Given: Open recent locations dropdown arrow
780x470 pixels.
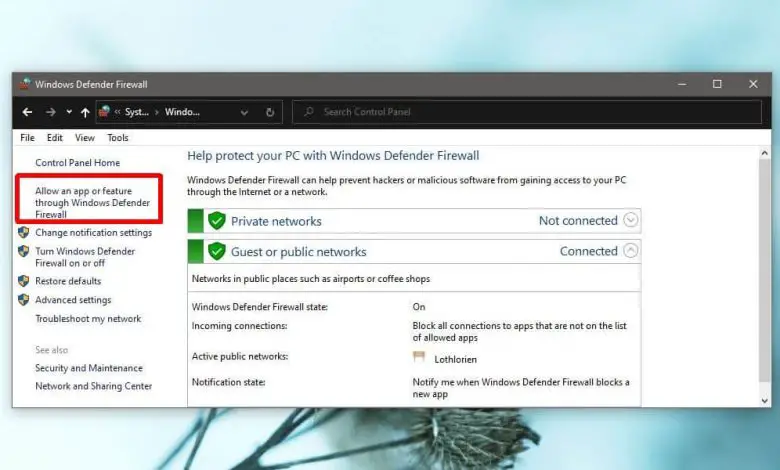Looking at the screenshot, I should (x=69, y=112).
